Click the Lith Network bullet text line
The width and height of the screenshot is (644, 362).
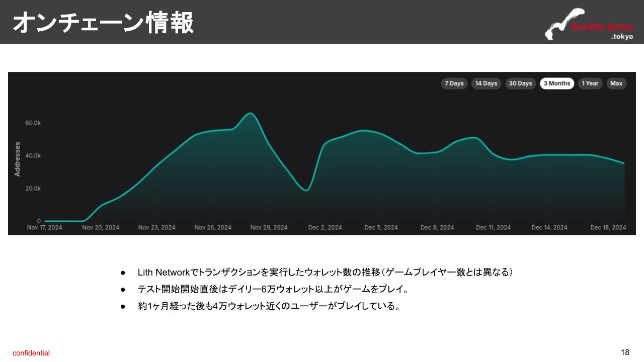click(325, 273)
